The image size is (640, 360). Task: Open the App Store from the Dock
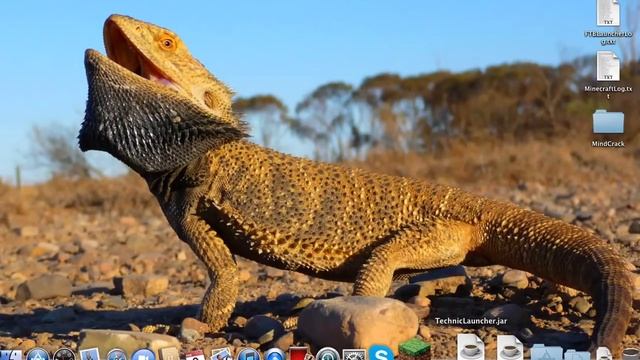coord(38,354)
